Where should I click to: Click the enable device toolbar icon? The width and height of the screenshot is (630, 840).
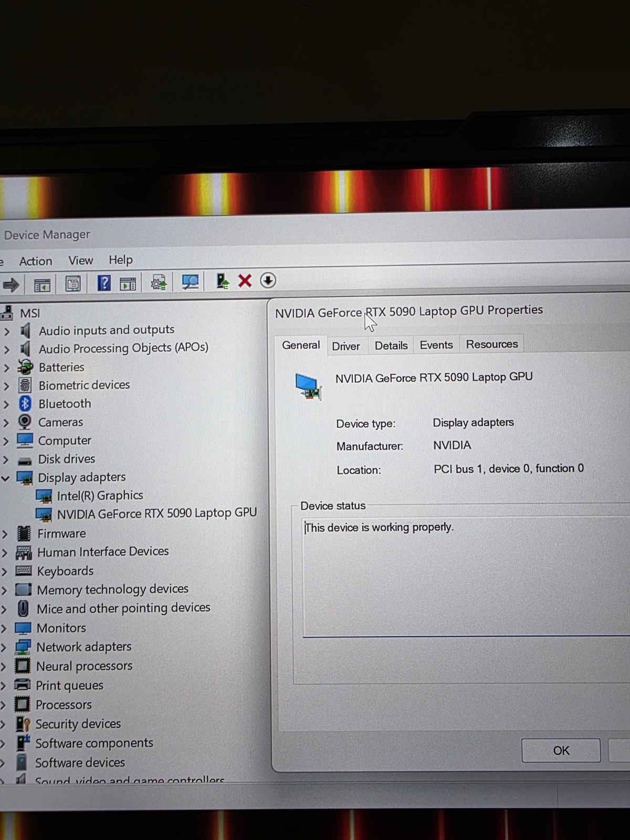point(223,281)
